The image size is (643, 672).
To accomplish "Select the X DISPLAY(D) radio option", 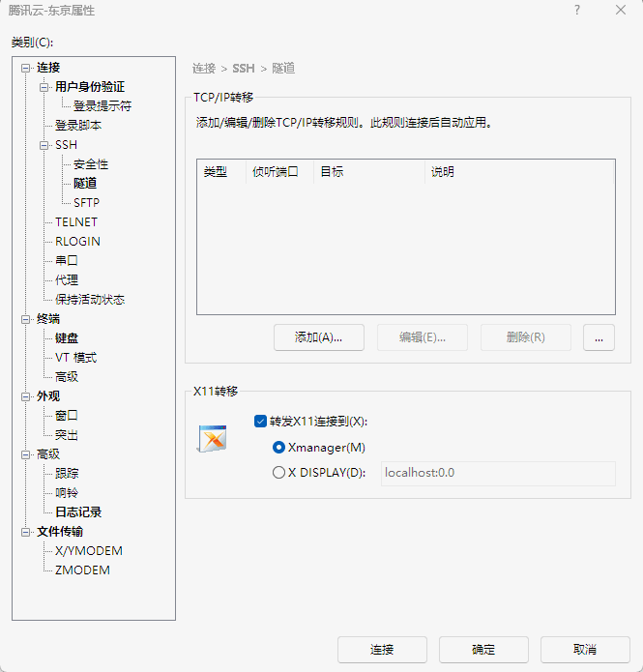I will click(278, 472).
